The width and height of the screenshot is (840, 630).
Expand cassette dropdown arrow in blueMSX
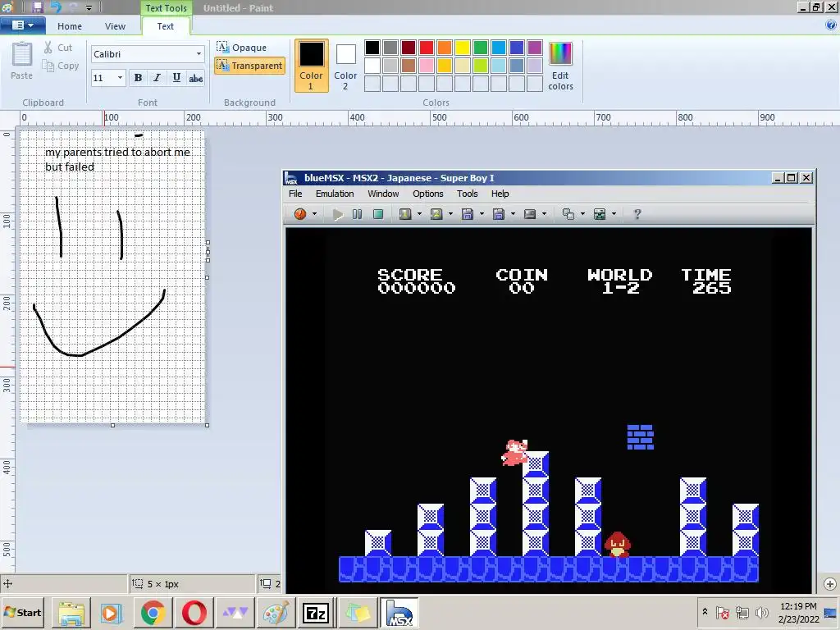[x=545, y=214]
